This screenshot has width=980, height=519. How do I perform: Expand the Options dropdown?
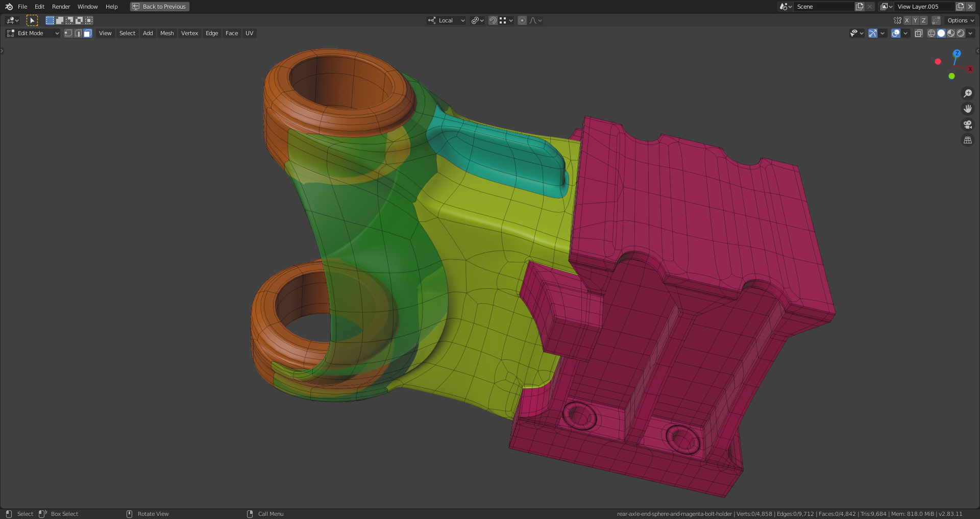coord(961,20)
